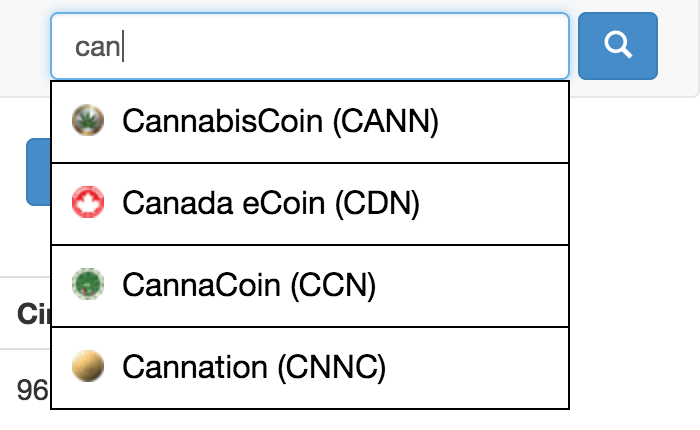Viewport: 700px width, 430px height.
Task: Click the magnifying glass search icon
Action: 618,45
